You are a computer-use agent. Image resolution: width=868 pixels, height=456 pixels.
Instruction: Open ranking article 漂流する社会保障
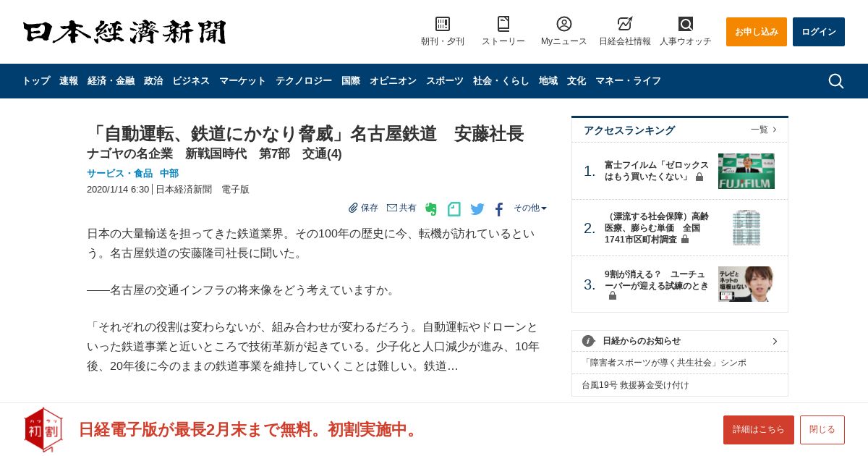click(x=656, y=228)
